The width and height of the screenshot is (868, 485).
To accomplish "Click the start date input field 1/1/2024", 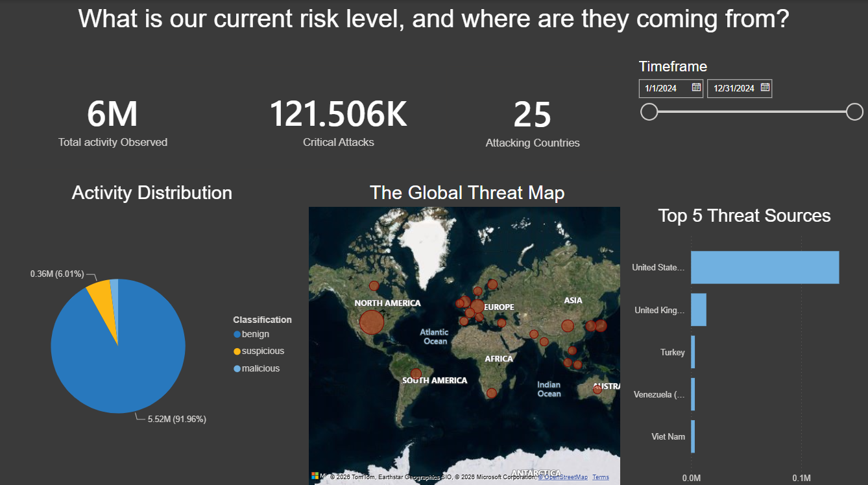I will click(671, 88).
